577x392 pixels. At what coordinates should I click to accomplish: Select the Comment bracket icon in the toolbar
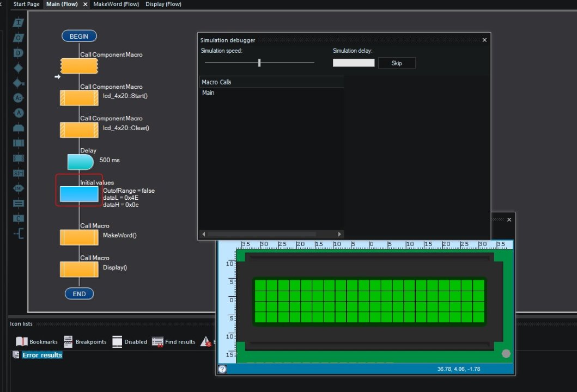[x=19, y=234]
